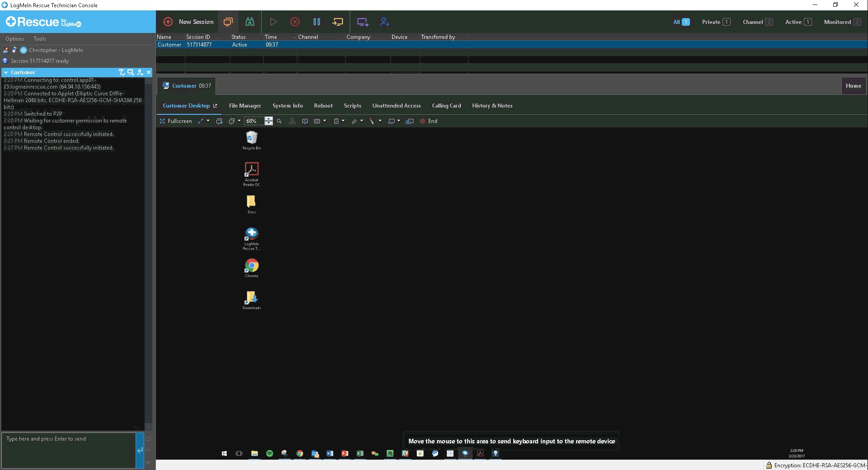Toggle Fullscreen remote view
This screenshot has width=868, height=470.
[176, 121]
